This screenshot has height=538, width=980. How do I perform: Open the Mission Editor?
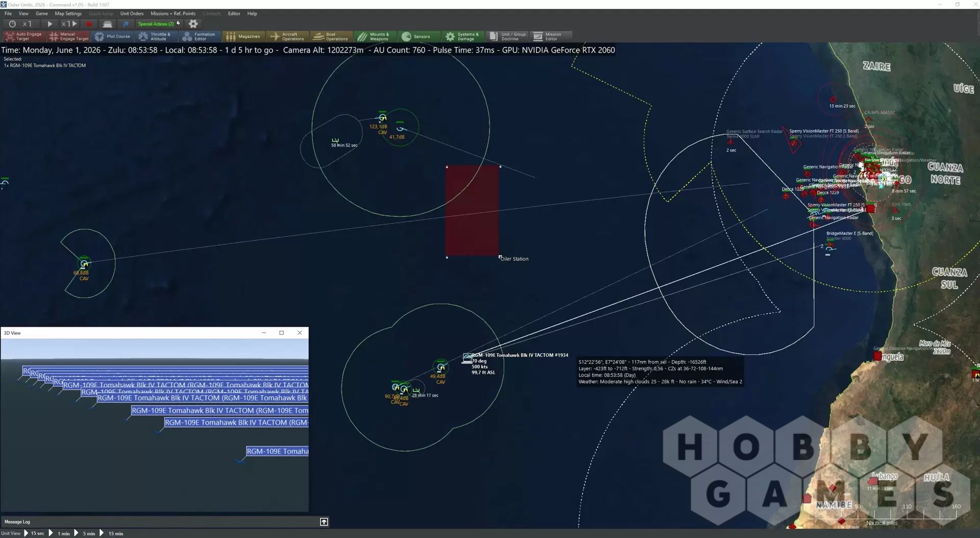click(x=551, y=36)
